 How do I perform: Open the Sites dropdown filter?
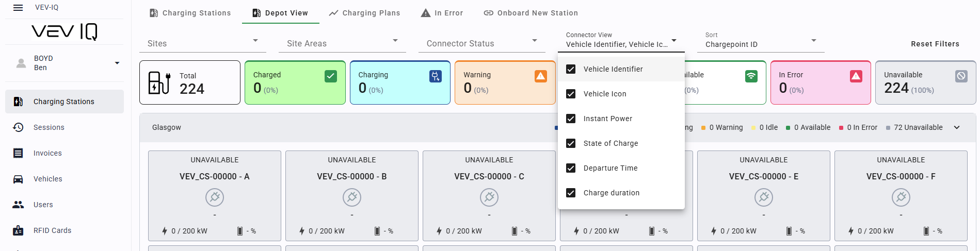202,43
